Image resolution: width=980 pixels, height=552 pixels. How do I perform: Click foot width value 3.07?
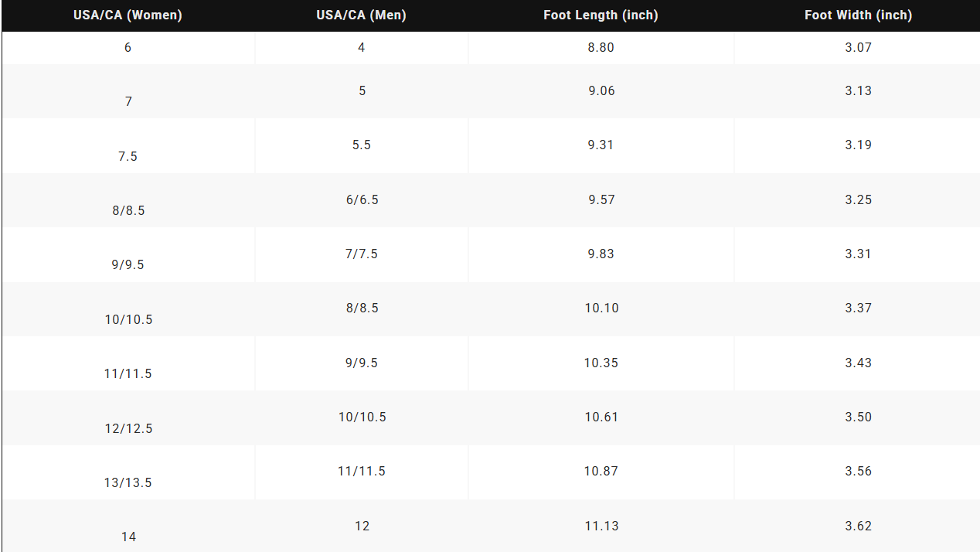tap(858, 47)
